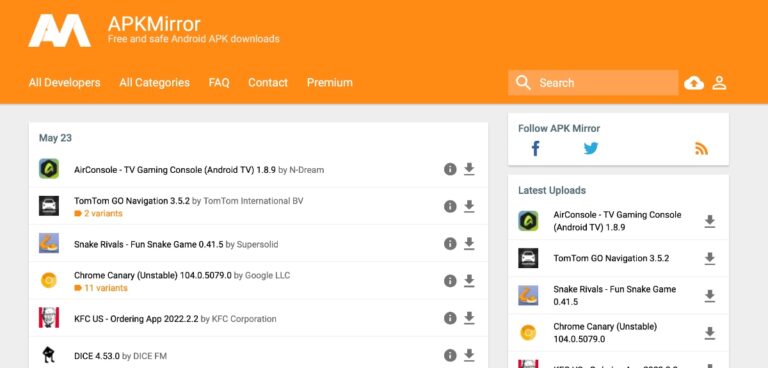This screenshot has width=768, height=368.
Task: Click the TomTom GO Navigation app icon in main list
Action: coord(49,206)
